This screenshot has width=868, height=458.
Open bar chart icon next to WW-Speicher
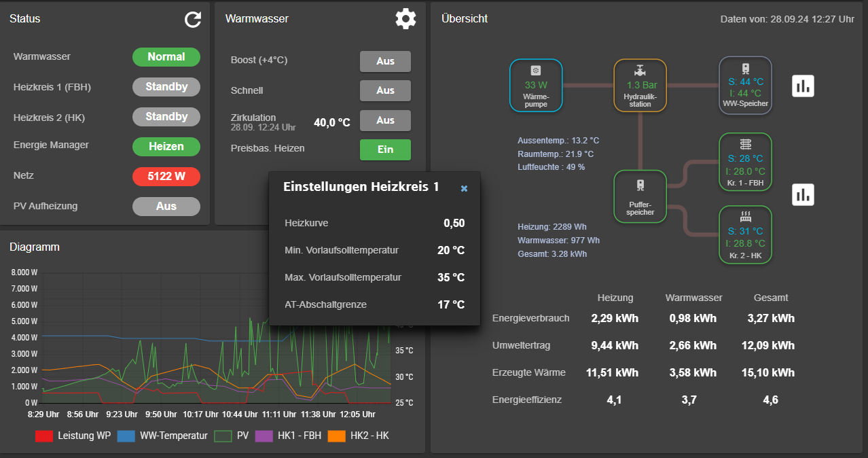click(x=803, y=86)
